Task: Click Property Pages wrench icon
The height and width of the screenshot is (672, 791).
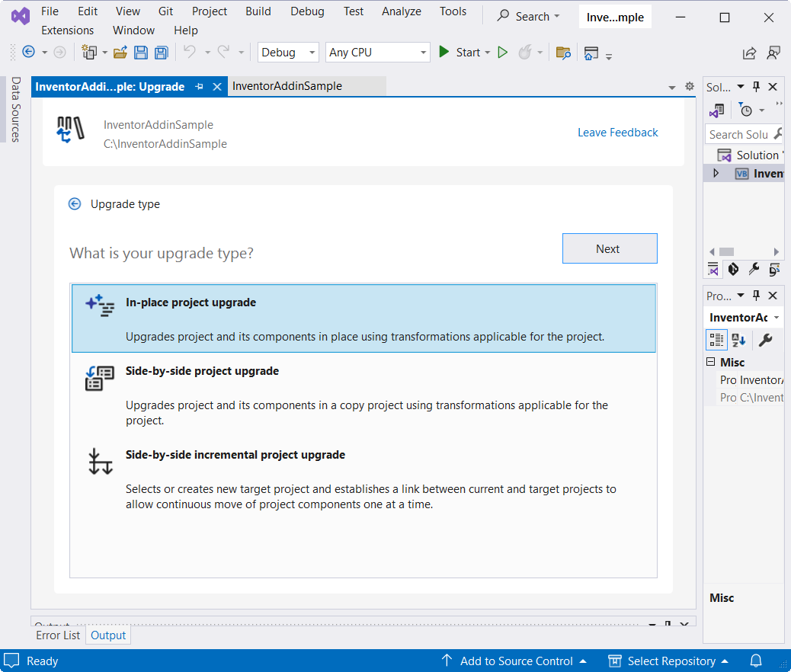Action: tap(765, 340)
